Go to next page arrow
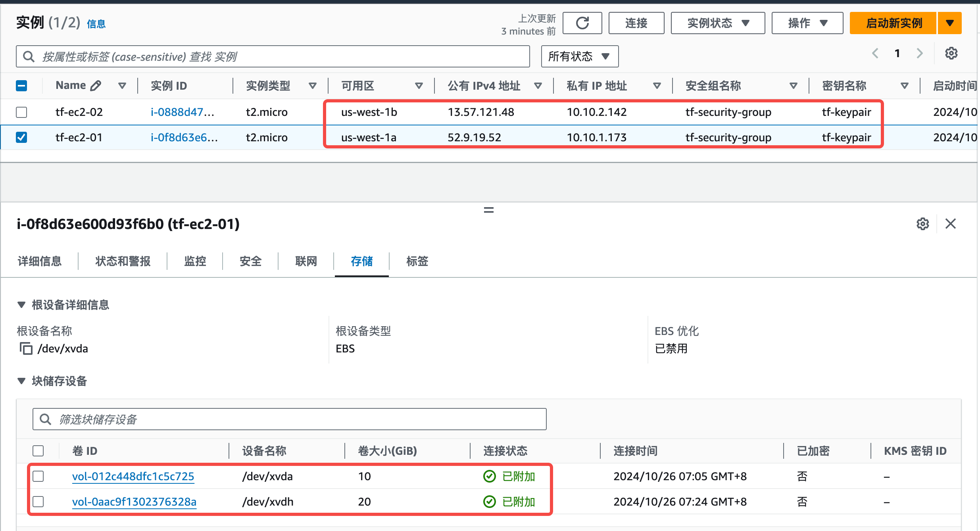The width and height of the screenshot is (980, 531). tap(920, 53)
